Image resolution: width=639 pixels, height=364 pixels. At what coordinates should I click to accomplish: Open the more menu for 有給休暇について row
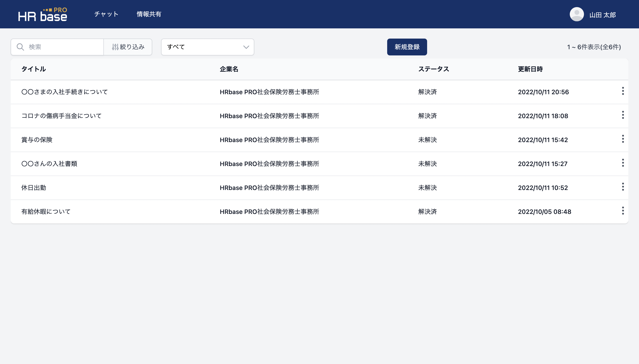click(x=623, y=211)
